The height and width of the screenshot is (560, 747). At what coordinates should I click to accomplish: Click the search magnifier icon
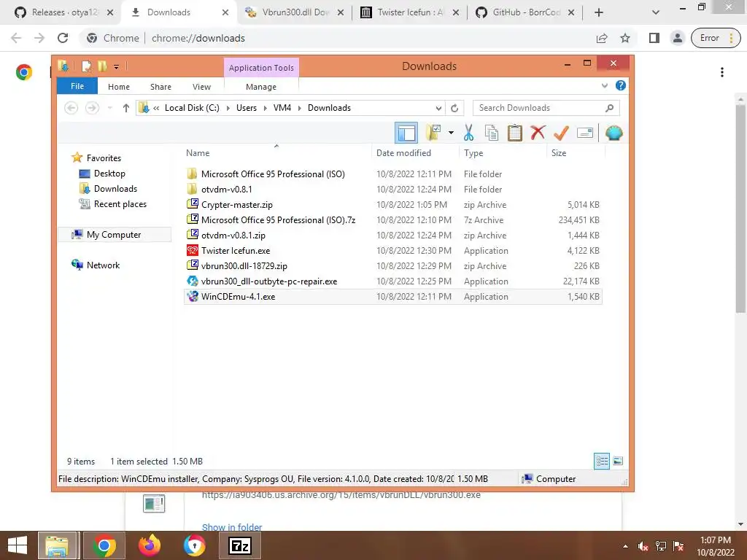coord(609,108)
